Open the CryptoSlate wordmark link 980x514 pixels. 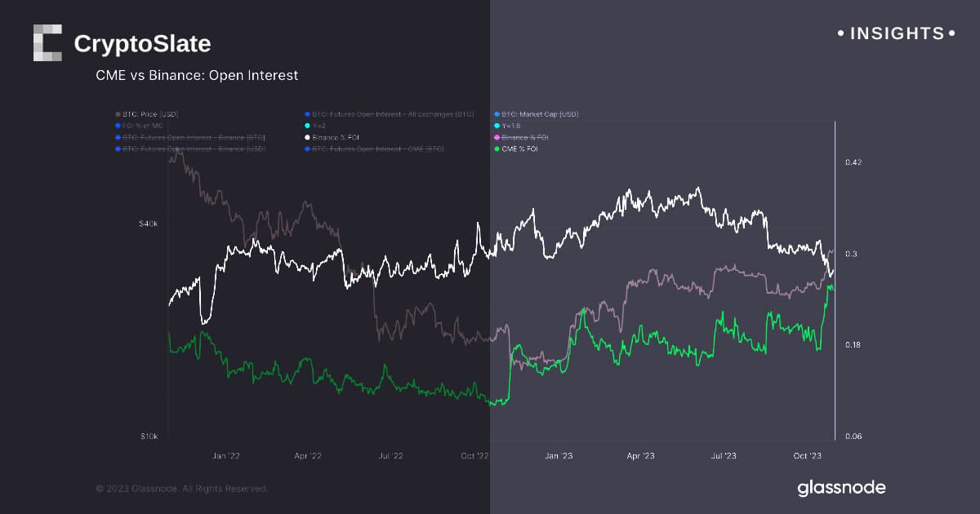pos(142,43)
